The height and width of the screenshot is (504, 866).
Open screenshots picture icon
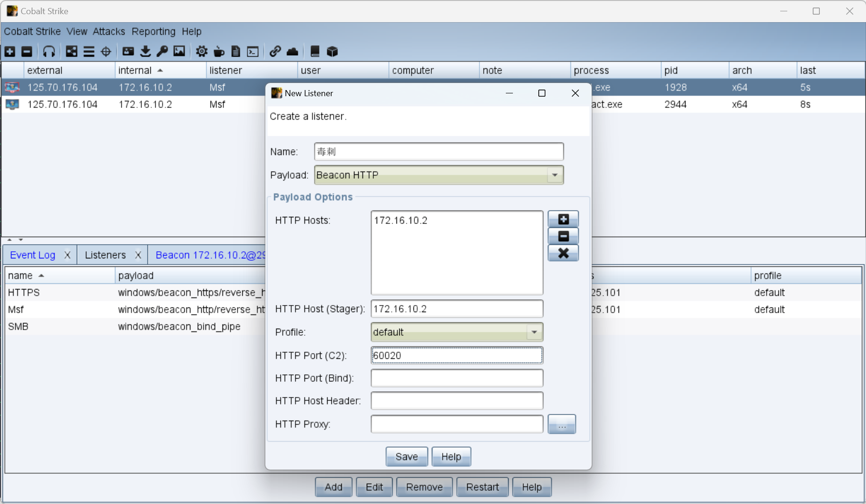click(x=179, y=51)
